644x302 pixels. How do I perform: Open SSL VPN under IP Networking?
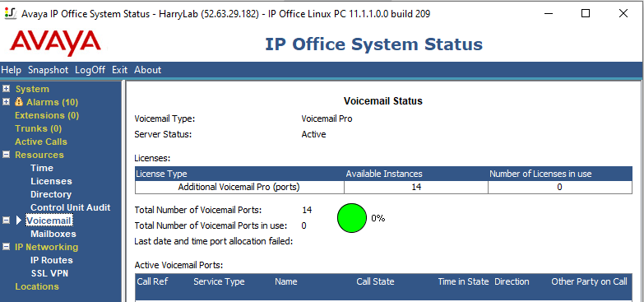49,273
